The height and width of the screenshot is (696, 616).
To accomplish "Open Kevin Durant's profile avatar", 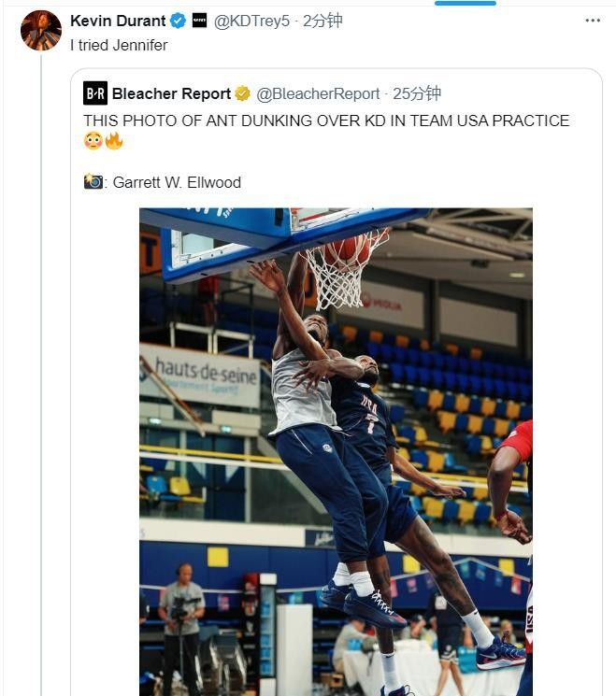I will pos(40,30).
